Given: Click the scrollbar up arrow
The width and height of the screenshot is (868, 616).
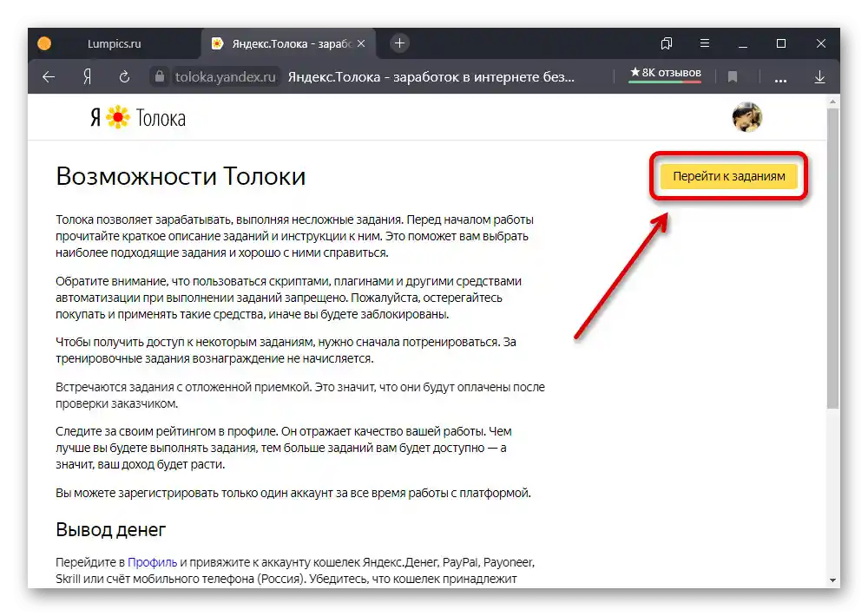Looking at the screenshot, I should [x=832, y=102].
